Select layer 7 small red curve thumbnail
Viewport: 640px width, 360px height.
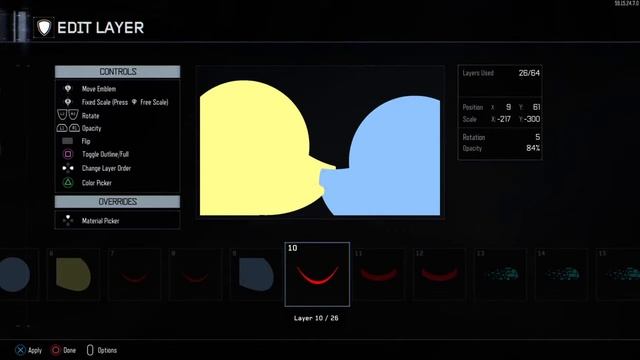pyautogui.click(x=134, y=274)
